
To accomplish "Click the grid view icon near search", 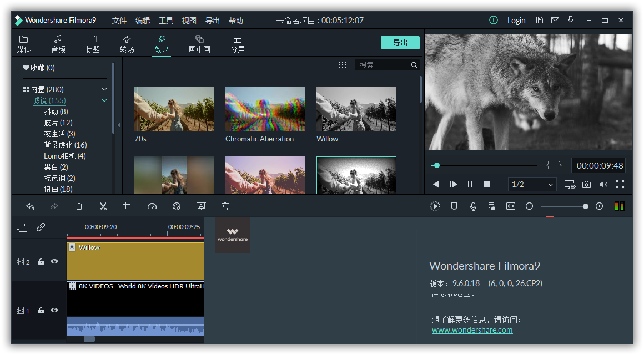I will click(x=343, y=65).
